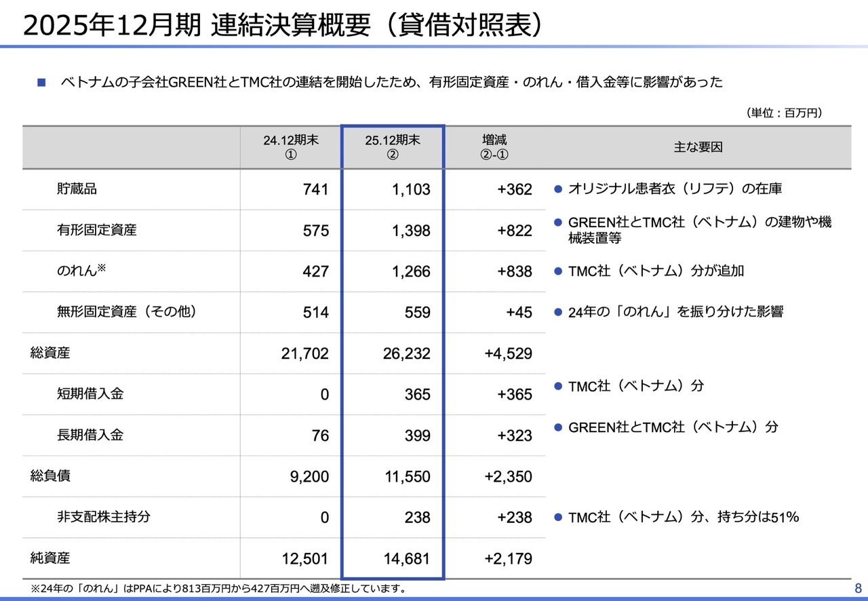Click the 14,681 net assets value
This screenshot has width=868, height=601.
(406, 559)
